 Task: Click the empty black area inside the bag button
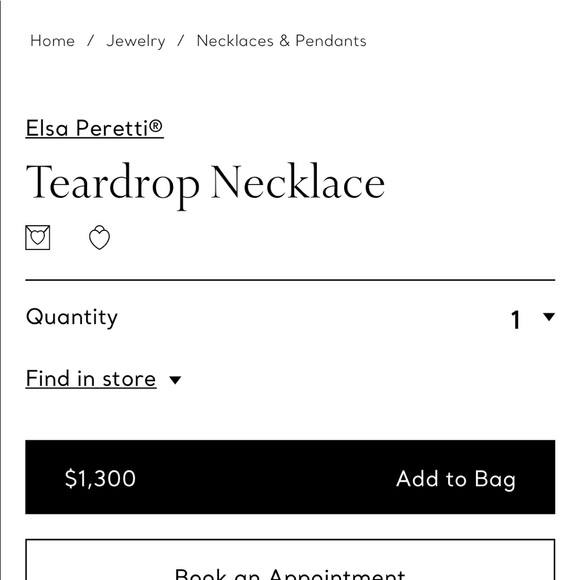click(266, 477)
